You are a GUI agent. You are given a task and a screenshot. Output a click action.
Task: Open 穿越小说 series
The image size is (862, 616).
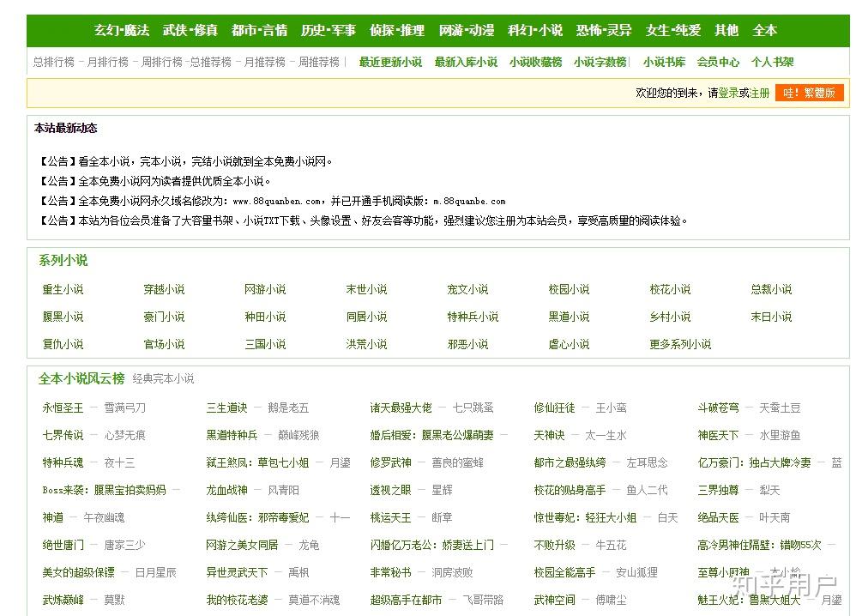[x=164, y=289]
